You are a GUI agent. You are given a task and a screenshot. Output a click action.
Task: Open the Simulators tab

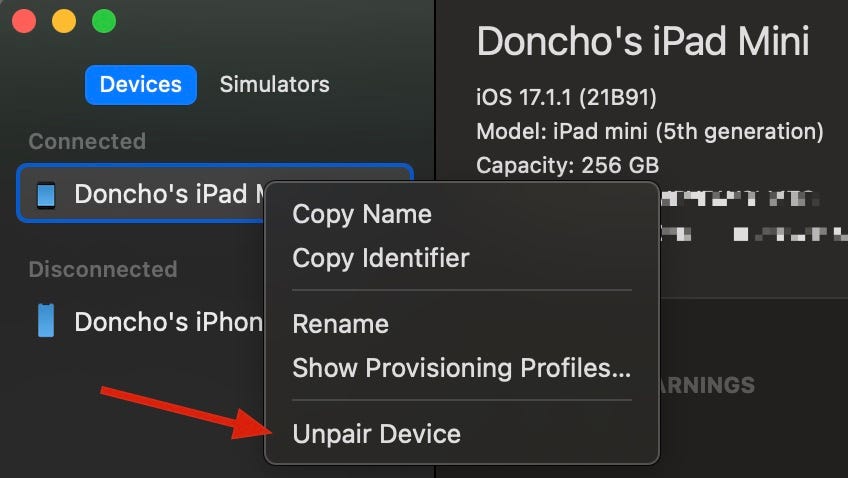(x=275, y=85)
